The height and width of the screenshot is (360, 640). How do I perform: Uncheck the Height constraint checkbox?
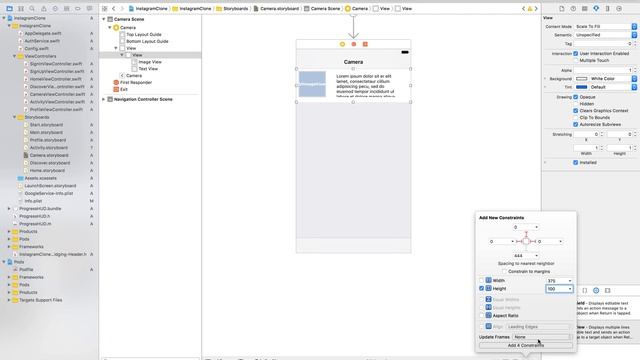tap(481, 288)
